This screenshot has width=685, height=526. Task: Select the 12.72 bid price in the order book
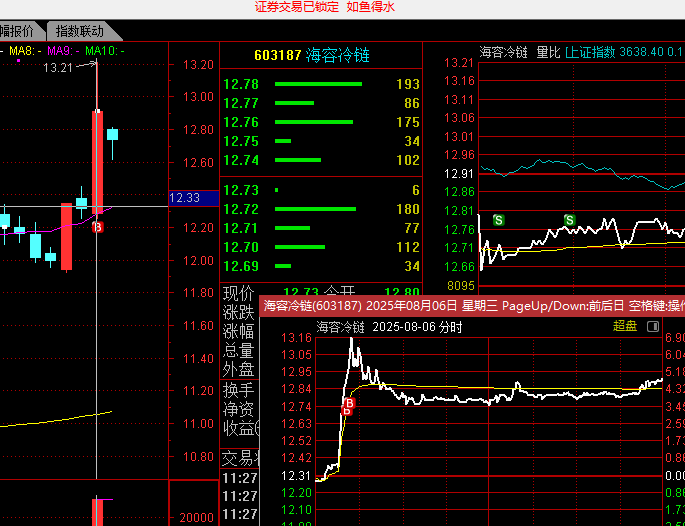coord(241,209)
